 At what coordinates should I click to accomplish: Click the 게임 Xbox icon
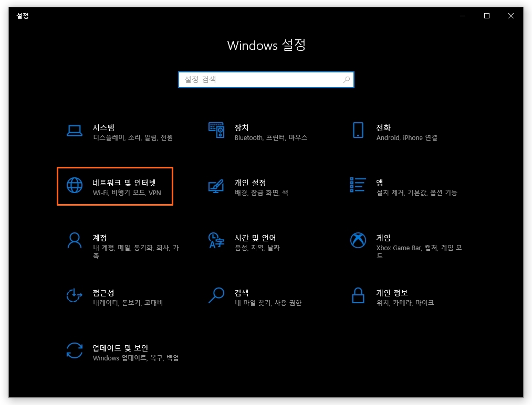coord(358,240)
